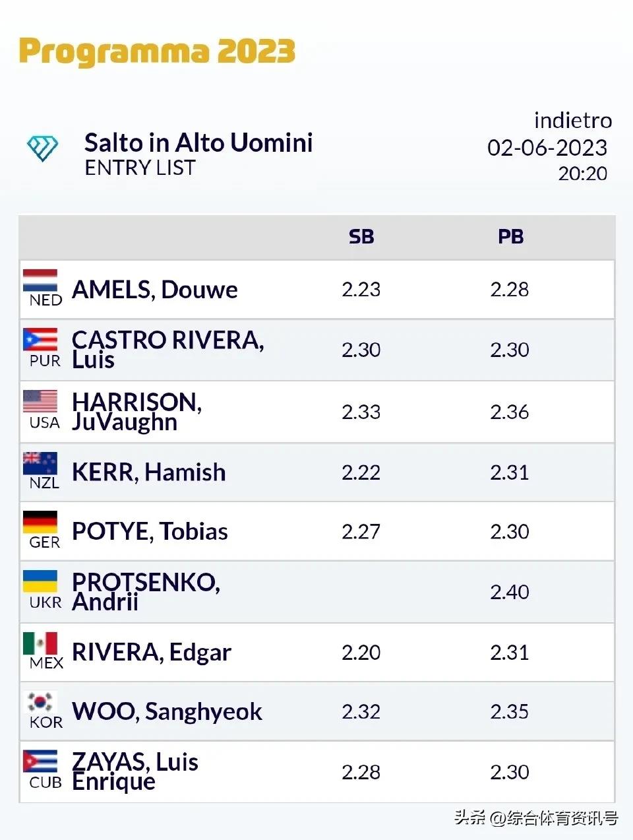This screenshot has height=840, width=633.
Task: Click the Diamond League logo icon
Action: [42, 148]
